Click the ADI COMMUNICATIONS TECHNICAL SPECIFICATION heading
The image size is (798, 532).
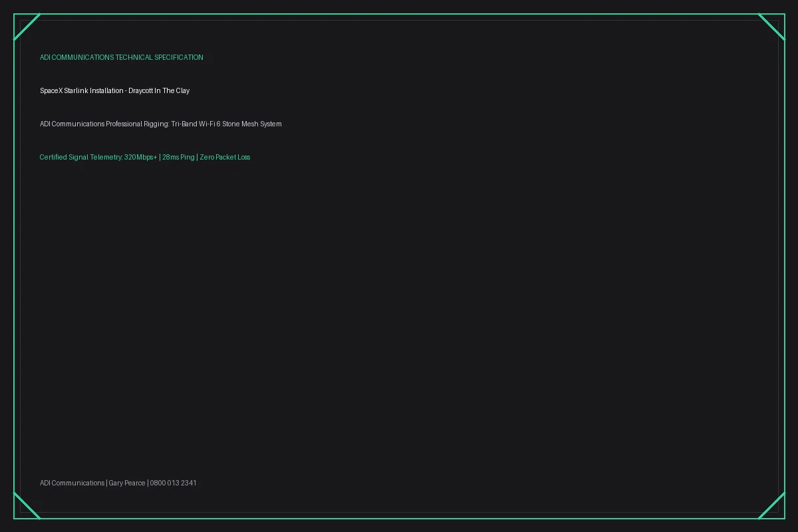(x=122, y=57)
